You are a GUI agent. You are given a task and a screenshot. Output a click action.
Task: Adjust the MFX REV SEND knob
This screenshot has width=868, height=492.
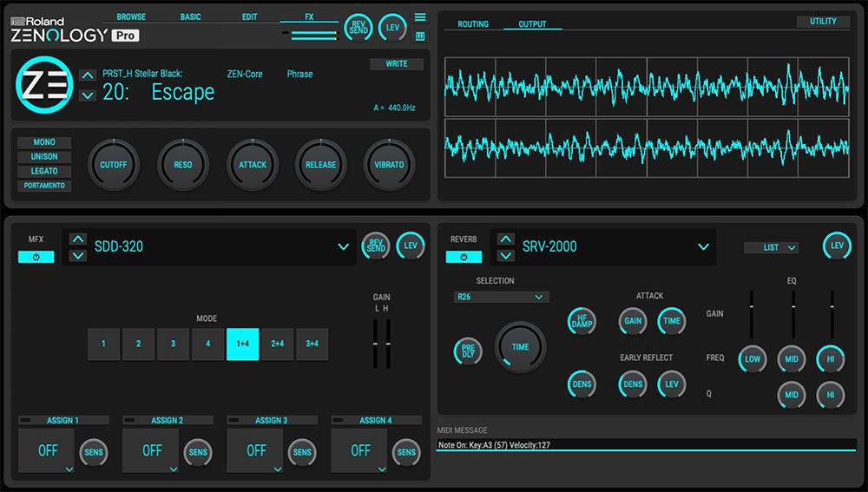click(376, 246)
